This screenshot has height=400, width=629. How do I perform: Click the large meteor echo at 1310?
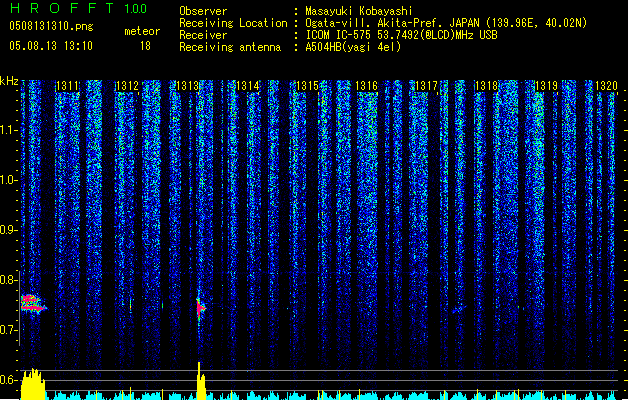[33, 304]
